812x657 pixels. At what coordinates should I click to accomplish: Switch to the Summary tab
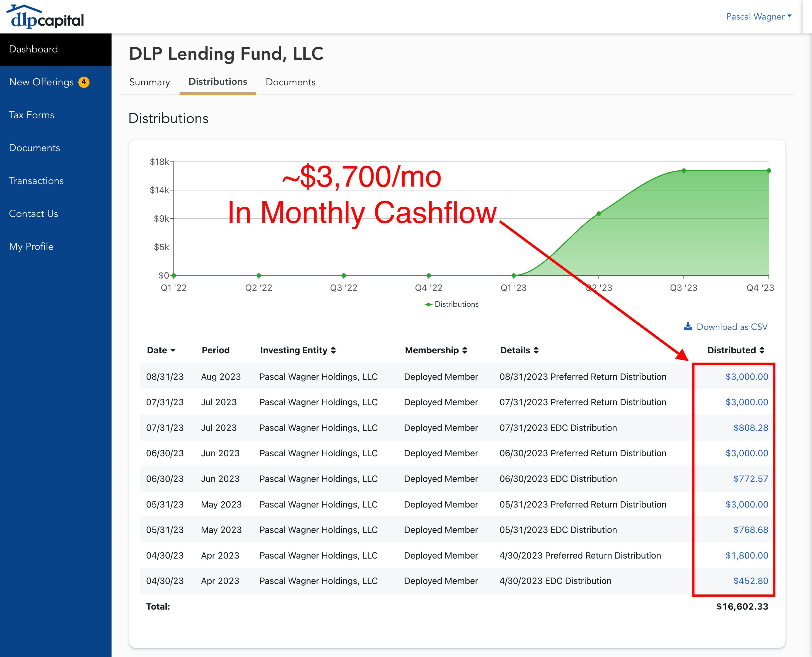[x=149, y=82]
